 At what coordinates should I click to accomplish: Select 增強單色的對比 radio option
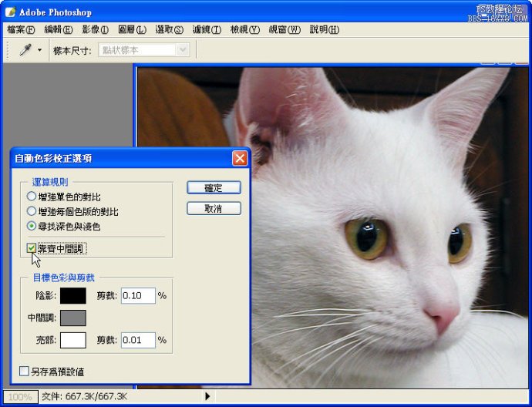[x=32, y=197]
